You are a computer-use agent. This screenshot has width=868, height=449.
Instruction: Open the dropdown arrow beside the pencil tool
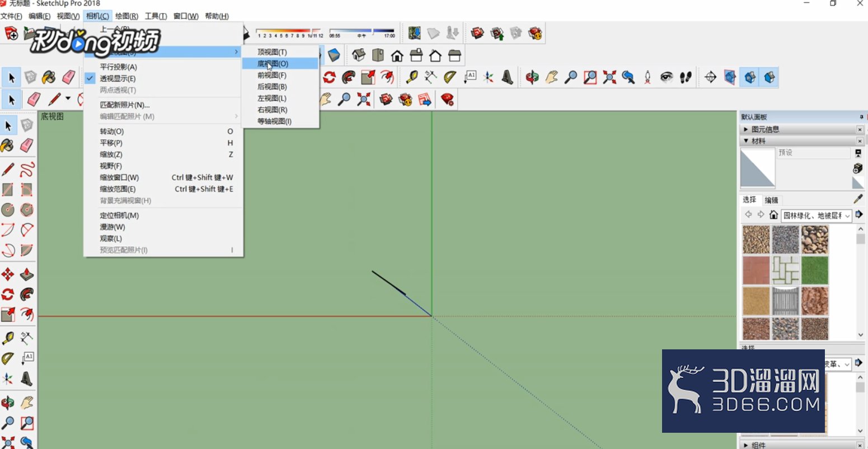pyautogui.click(x=68, y=99)
